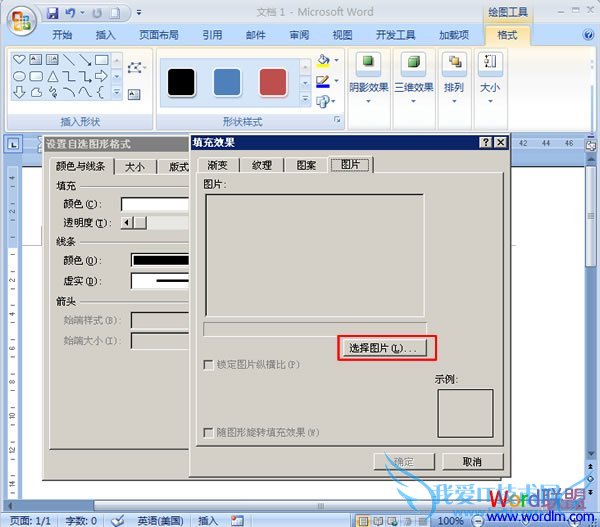Open the 插入 ribbon tab
Image resolution: width=600 pixels, height=527 pixels.
point(105,35)
